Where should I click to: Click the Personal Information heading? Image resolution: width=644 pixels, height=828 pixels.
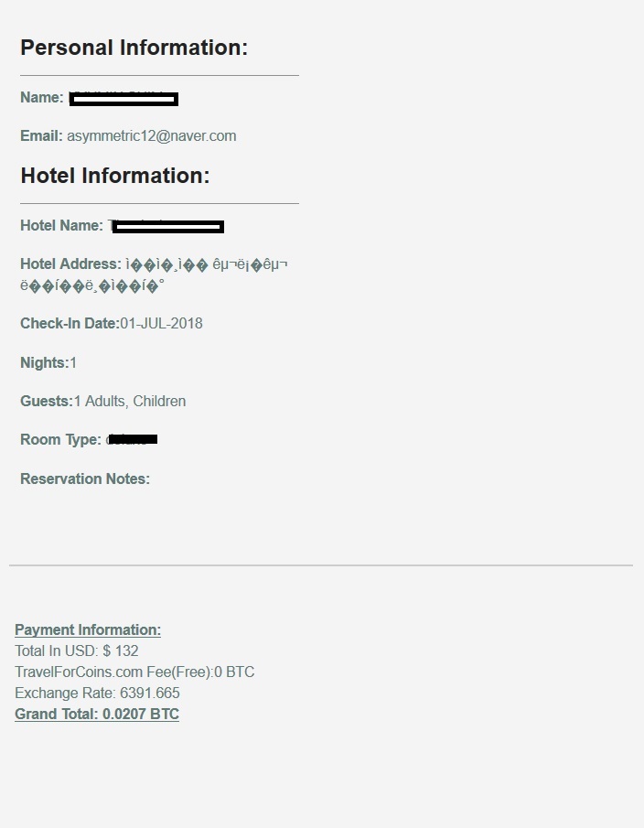134,48
